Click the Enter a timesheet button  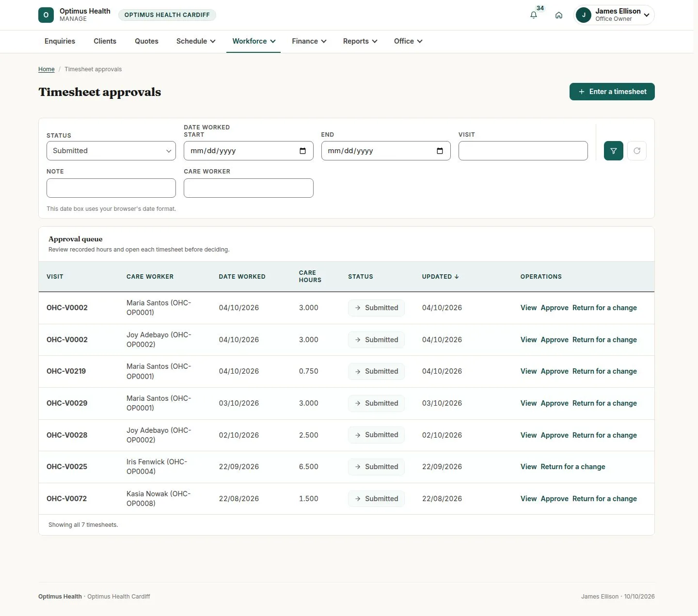coord(612,92)
